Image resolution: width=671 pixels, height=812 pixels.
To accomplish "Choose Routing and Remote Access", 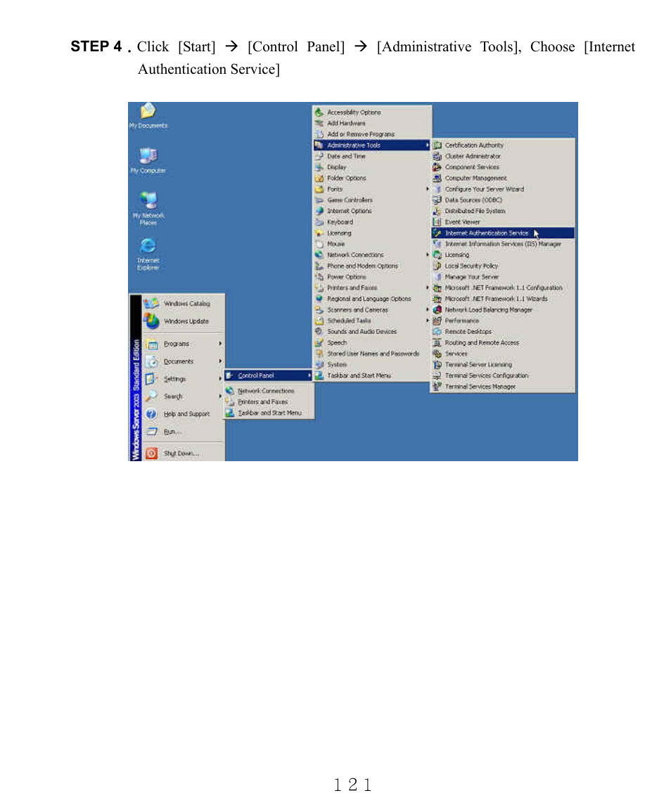I will (x=503, y=342).
